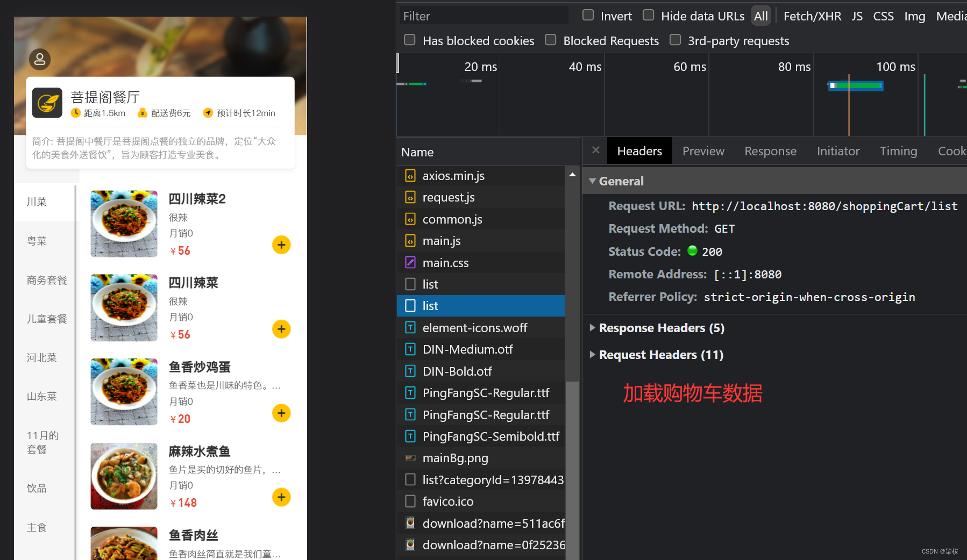Expand Request Headers (11) section
Viewport: 967px width, 560px height.
coord(592,355)
